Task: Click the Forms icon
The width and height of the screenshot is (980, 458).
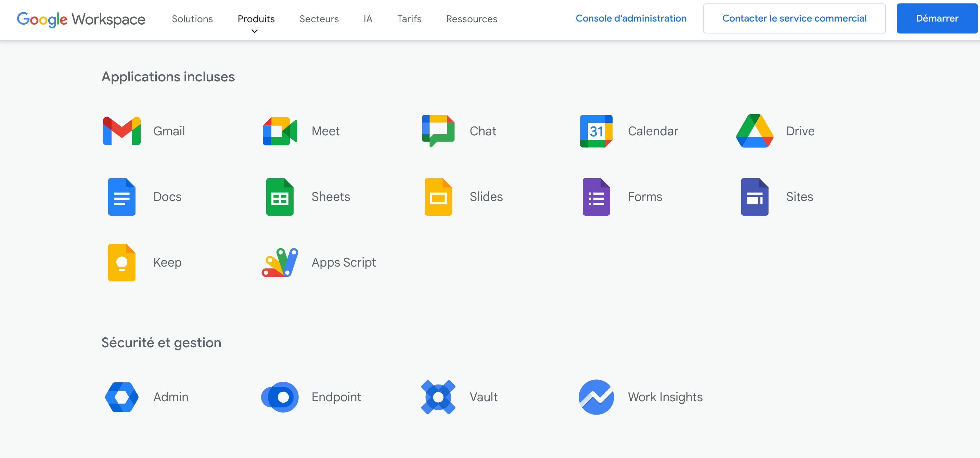Action: click(596, 197)
